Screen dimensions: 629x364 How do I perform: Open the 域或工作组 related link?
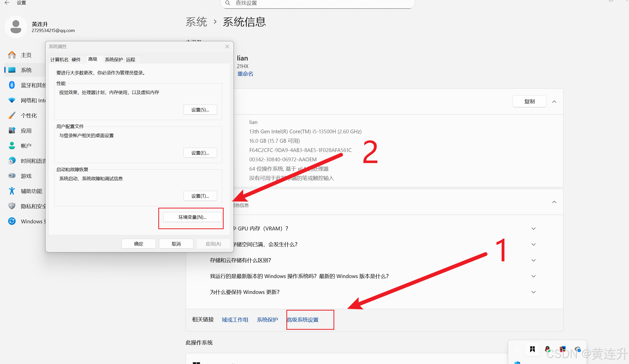tap(235, 320)
